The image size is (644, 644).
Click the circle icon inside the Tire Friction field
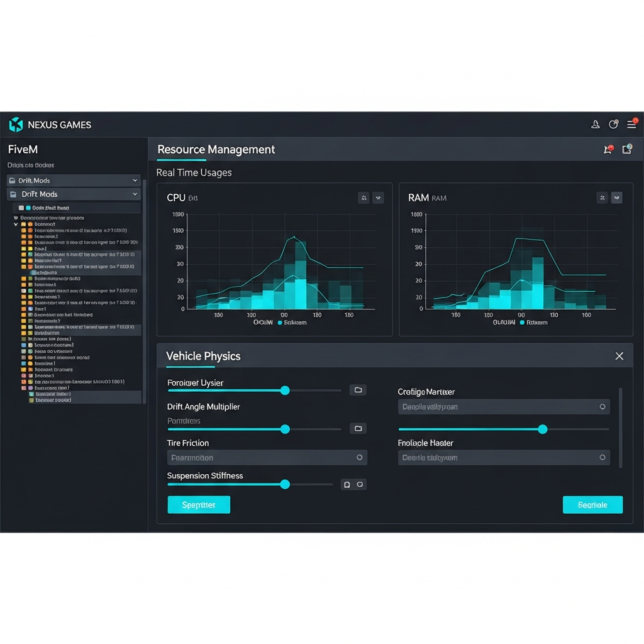[x=359, y=458]
